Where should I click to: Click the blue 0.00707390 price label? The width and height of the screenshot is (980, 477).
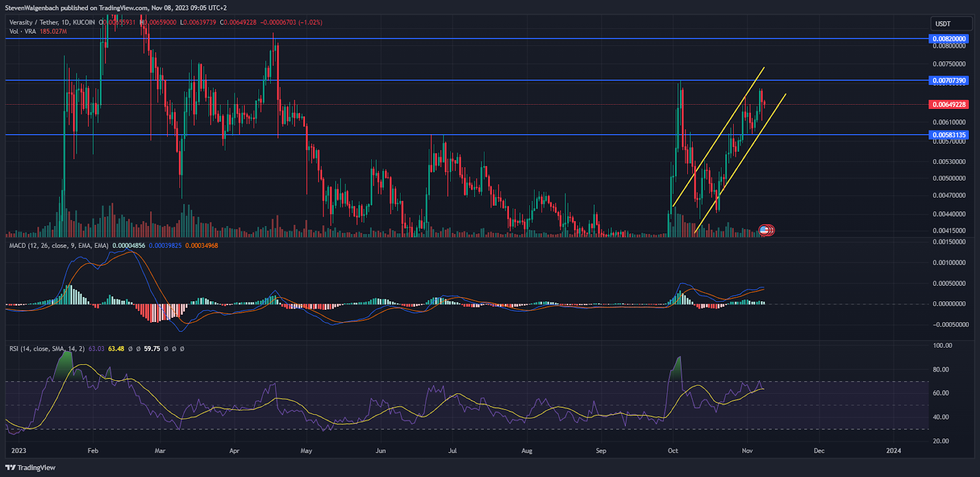tap(949, 80)
